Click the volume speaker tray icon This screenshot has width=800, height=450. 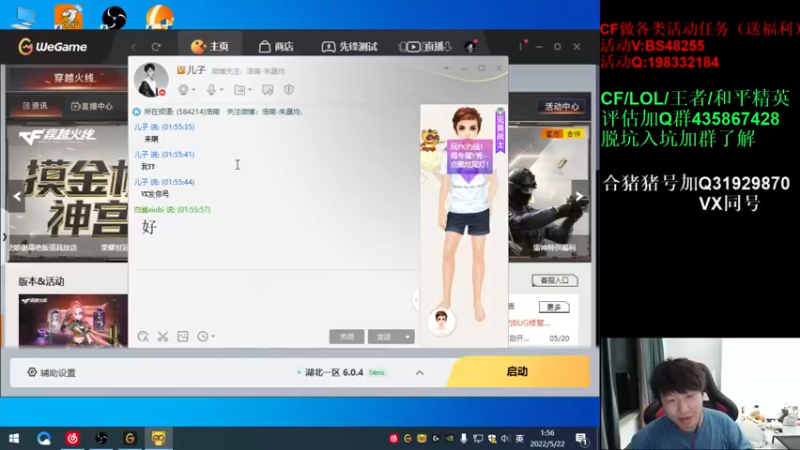[x=505, y=438]
